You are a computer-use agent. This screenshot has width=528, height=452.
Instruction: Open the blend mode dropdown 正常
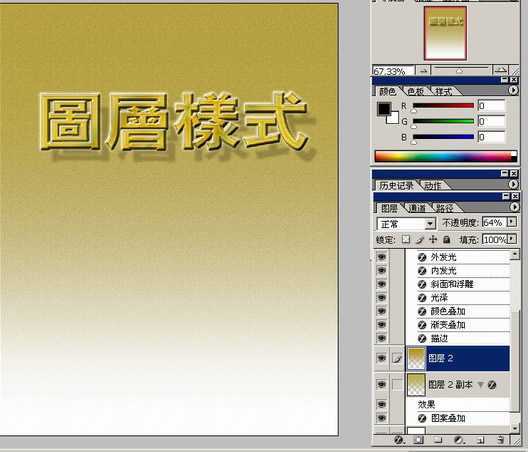point(406,224)
